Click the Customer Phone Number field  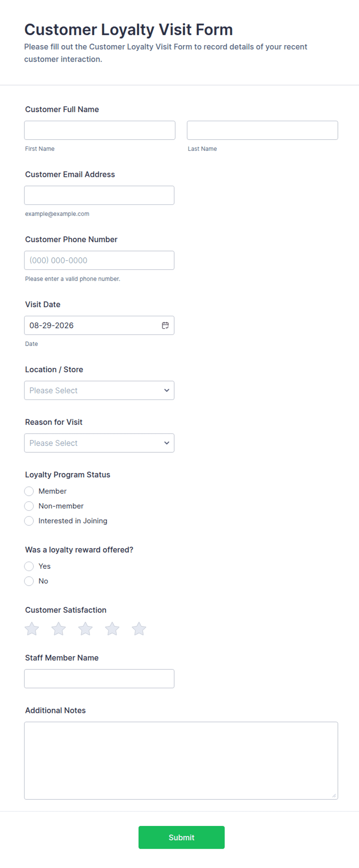tap(99, 260)
